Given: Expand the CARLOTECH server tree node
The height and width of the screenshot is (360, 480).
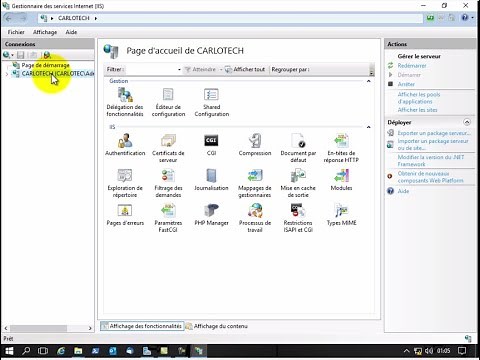Looking at the screenshot, I should coord(7,74).
